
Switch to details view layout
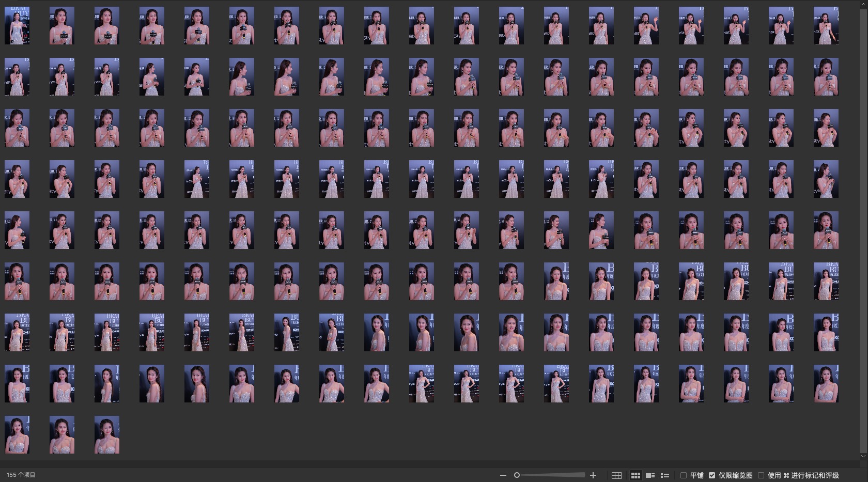tap(650, 475)
